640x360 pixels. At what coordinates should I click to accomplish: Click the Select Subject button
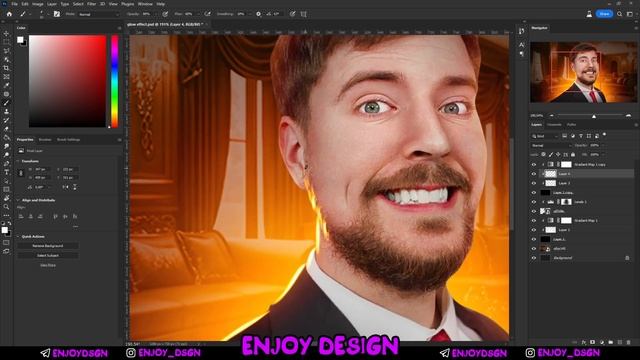pyautogui.click(x=48, y=256)
